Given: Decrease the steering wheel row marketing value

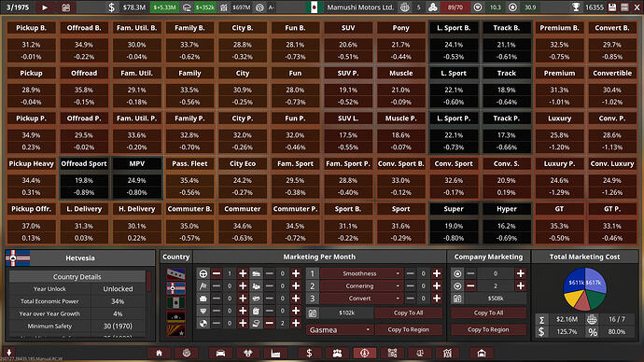Looking at the screenshot, I should [217, 273].
